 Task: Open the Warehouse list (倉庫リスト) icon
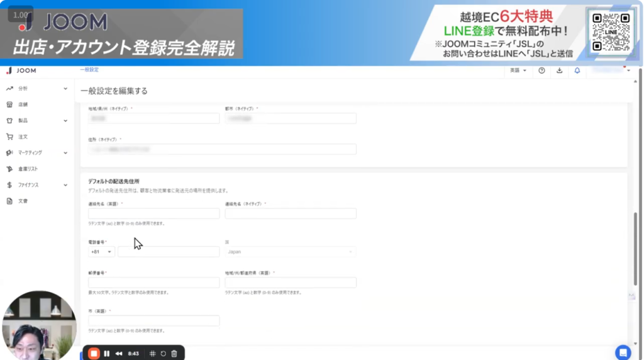coord(9,169)
